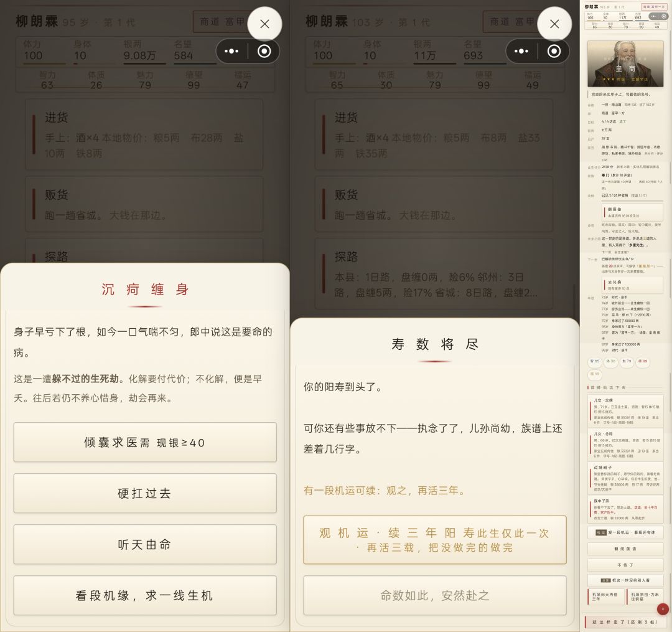Select the 贩货 card in the 95岁 screen

(144, 204)
